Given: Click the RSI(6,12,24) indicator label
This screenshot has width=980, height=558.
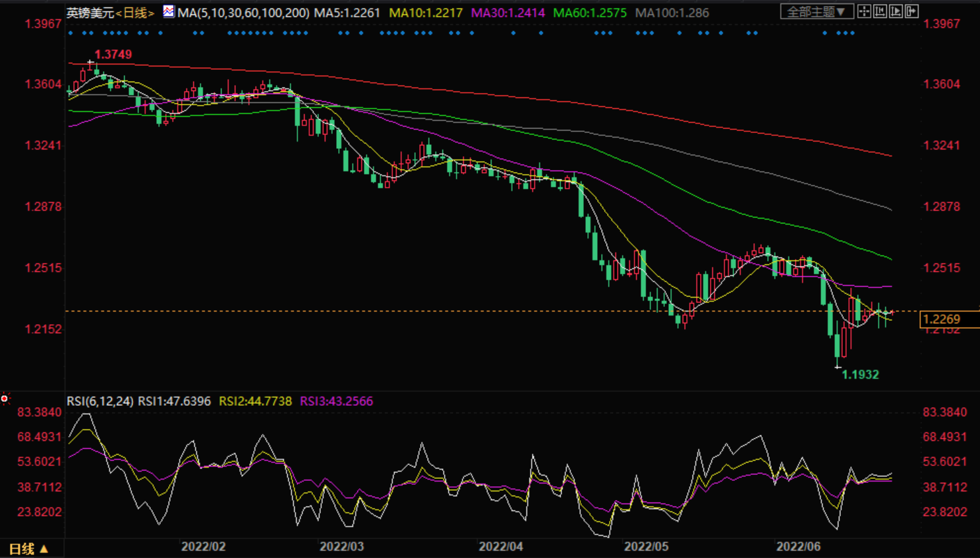Looking at the screenshot, I should click(x=100, y=401).
